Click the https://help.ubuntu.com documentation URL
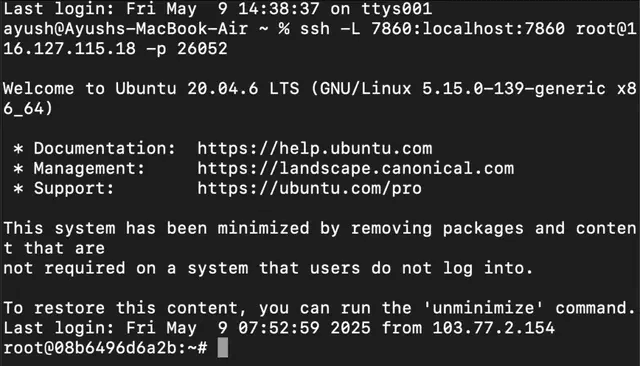The height and width of the screenshot is (366, 640). pos(315,149)
